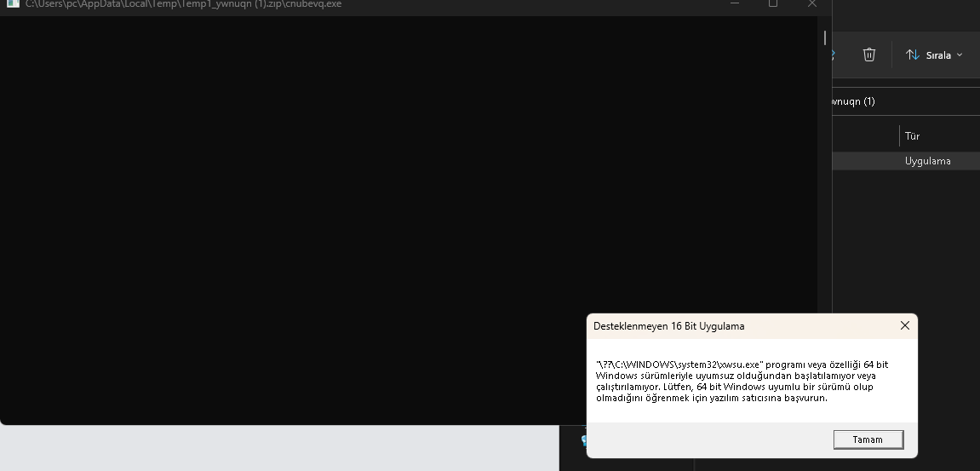Click the error message text in the dialog
The width and height of the screenshot is (980, 471).
tap(742, 381)
